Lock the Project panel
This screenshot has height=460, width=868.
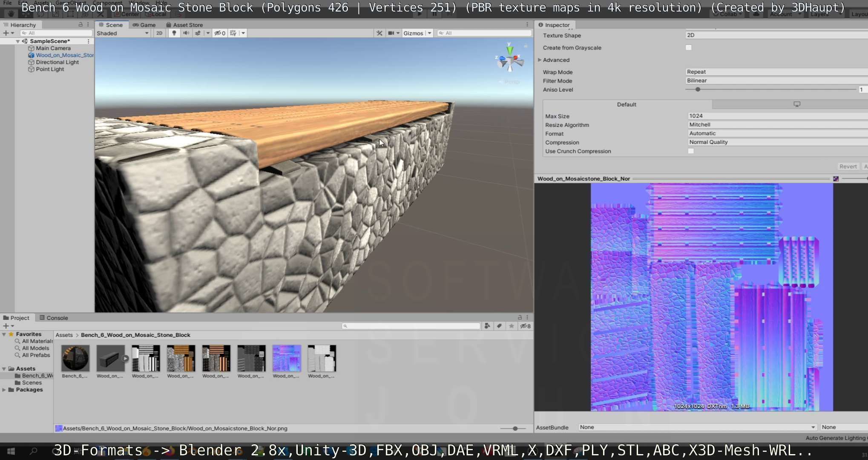[520, 317]
